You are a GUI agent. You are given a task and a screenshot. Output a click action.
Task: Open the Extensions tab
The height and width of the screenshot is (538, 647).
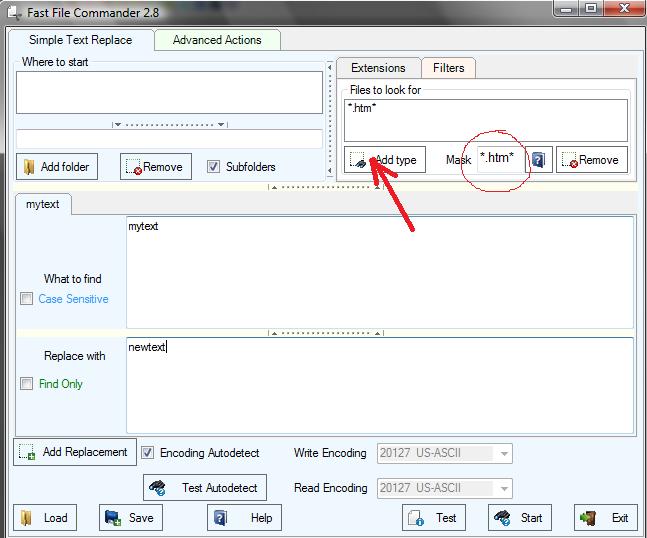coord(378,68)
